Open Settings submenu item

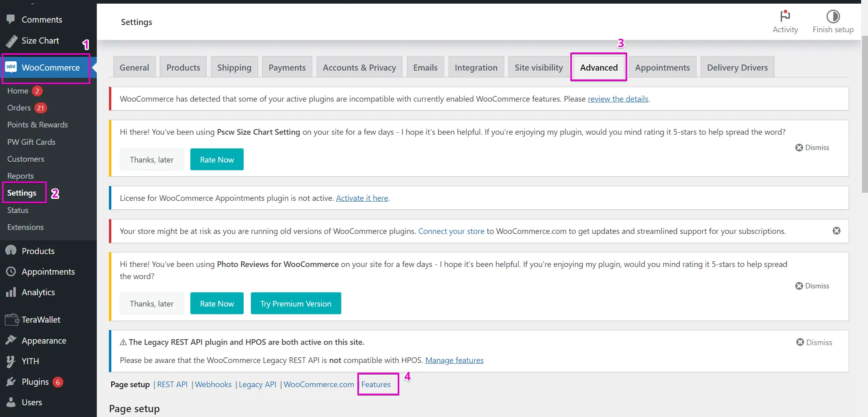coord(22,193)
